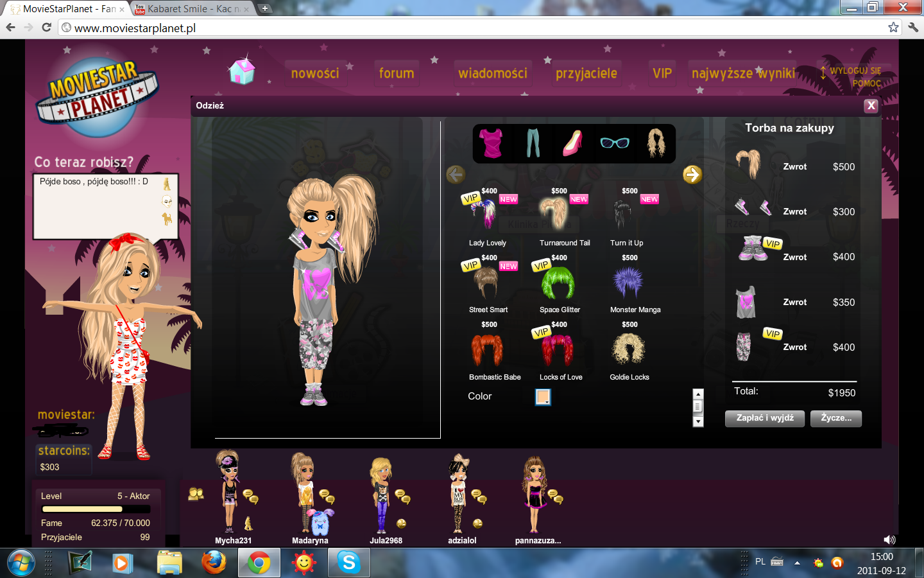Viewport: 924px width, 578px height.
Task: Go to next page with yellow arrow
Action: [x=692, y=174]
